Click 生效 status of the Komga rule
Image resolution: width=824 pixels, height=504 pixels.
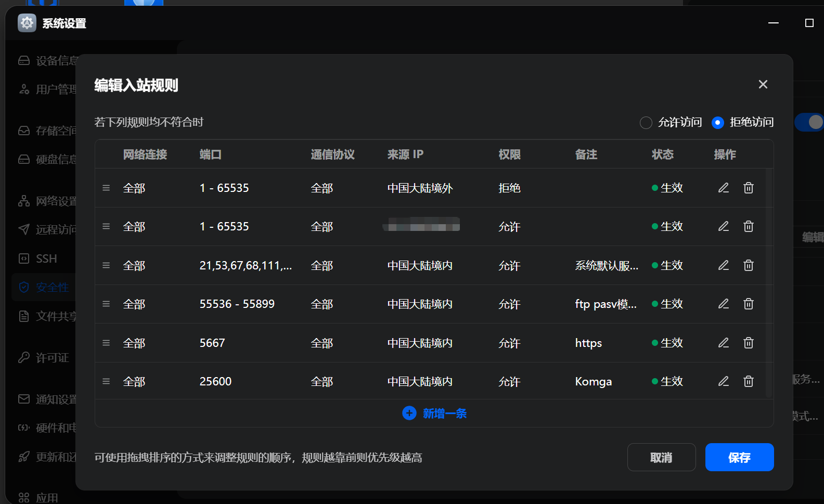(667, 381)
